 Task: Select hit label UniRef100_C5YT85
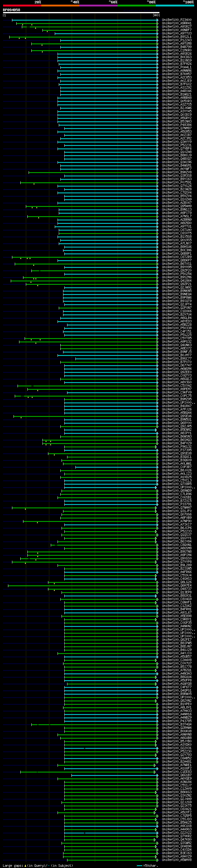coord(176,338)
